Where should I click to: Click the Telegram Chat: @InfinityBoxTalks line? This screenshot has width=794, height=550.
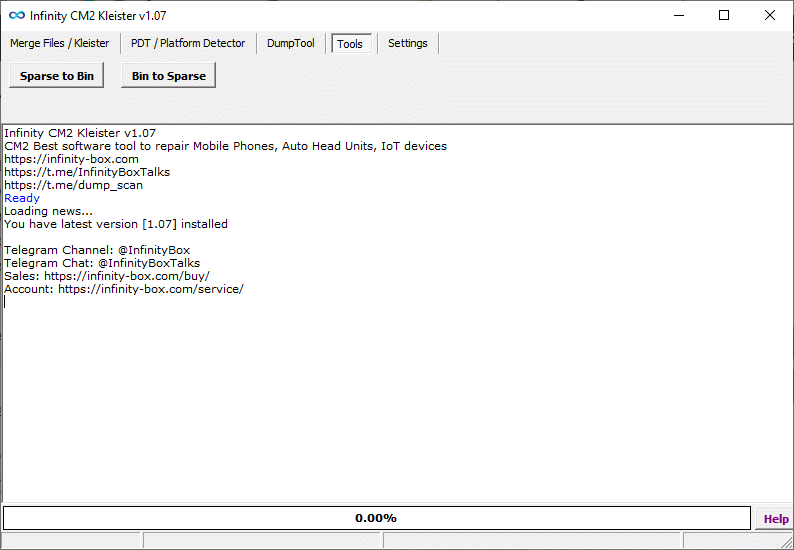pyautogui.click(x=102, y=263)
